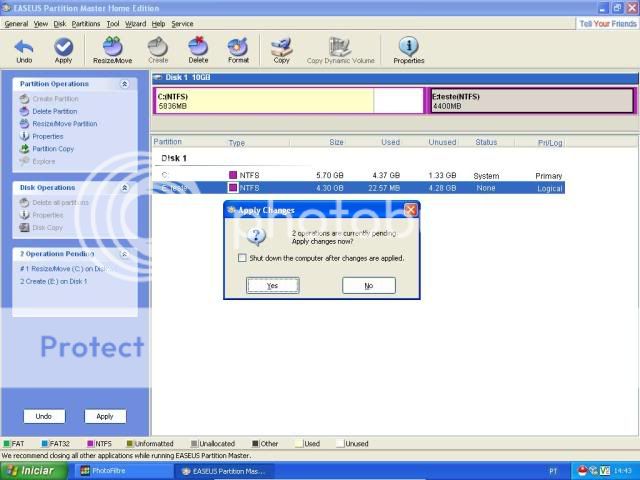
Task: Open the Iniciar start button
Action: pyautogui.click(x=33, y=471)
